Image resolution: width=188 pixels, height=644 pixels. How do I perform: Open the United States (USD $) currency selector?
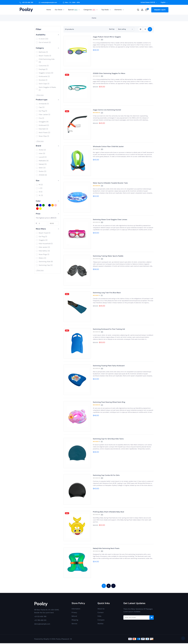point(149,3)
